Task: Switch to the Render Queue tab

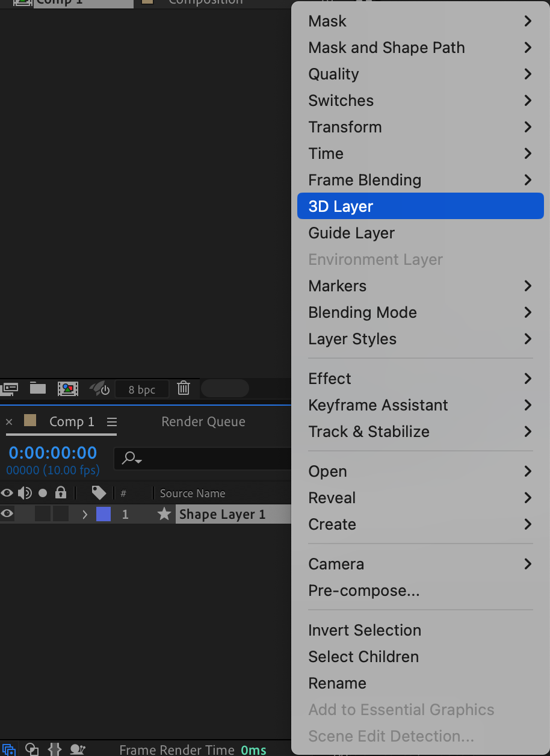Action: click(x=203, y=422)
